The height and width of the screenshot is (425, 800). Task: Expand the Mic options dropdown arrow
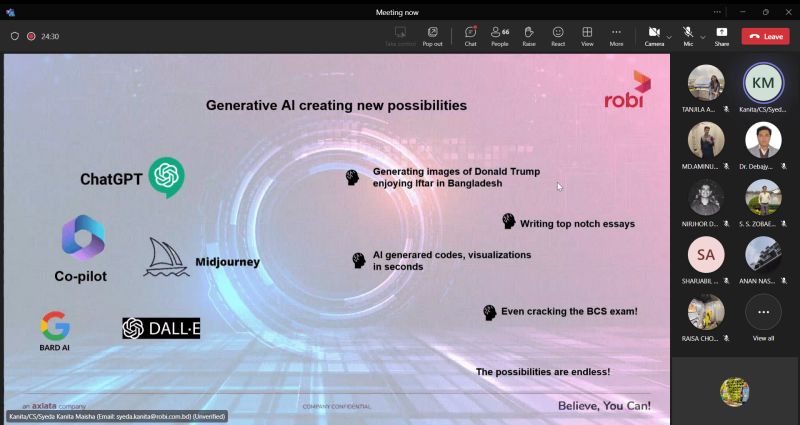coord(703,37)
